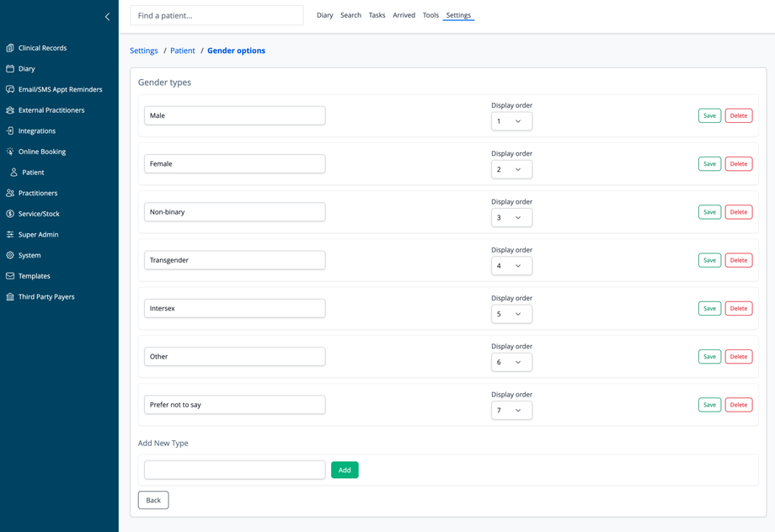
Task: Focus the Add New Type text field
Action: [234, 470]
